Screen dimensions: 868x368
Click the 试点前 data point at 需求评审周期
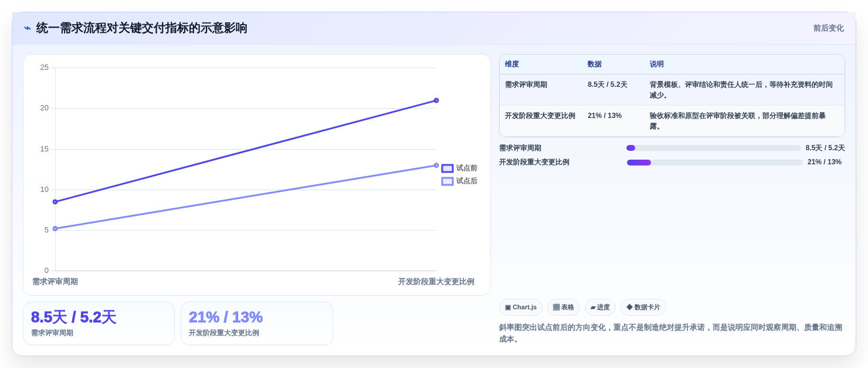coord(55,202)
